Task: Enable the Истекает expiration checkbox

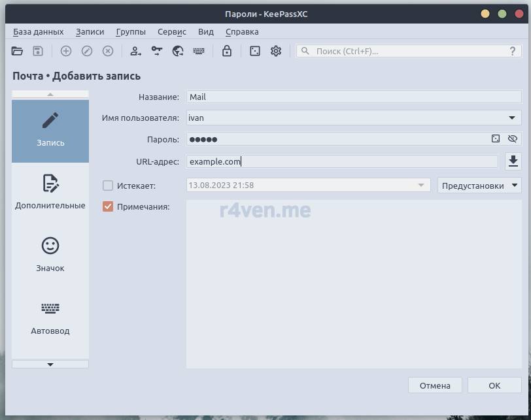Action: pos(109,186)
